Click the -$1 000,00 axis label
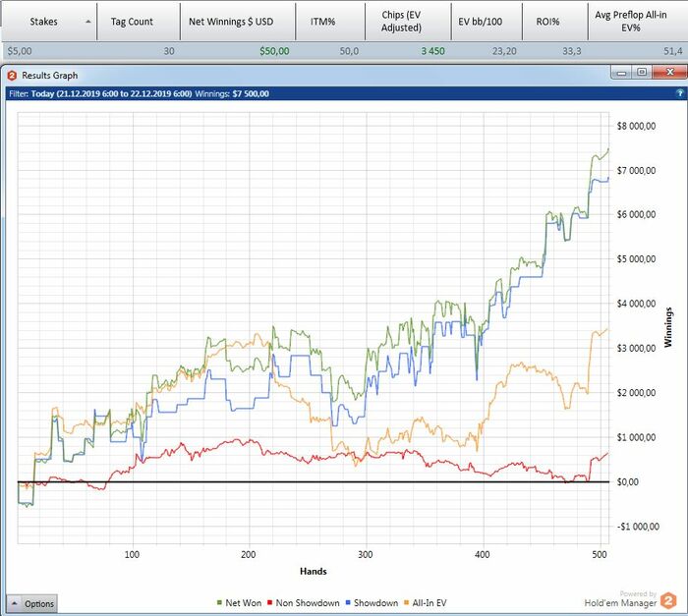This screenshot has height=616, width=688. [x=638, y=527]
